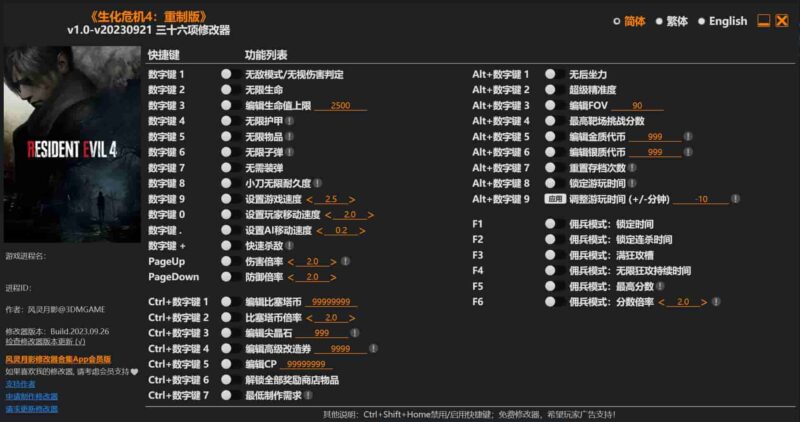
Task: Toggle 最高靶场挑战分数 switch
Action: pos(554,121)
